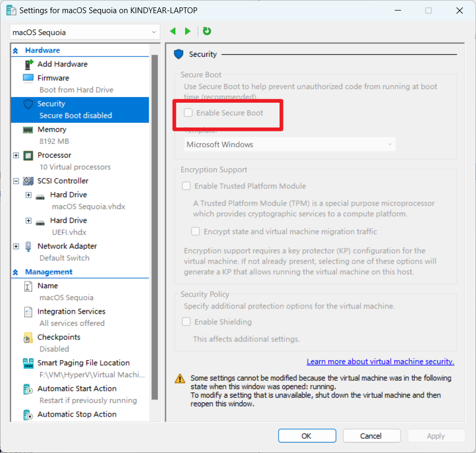
Task: Select Add Hardware in sidebar
Action: pyautogui.click(x=63, y=64)
